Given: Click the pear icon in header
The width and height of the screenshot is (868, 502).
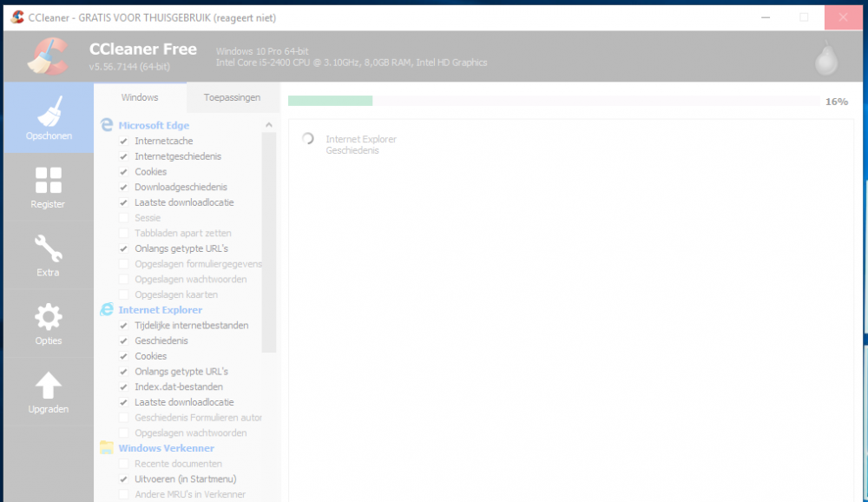Looking at the screenshot, I should [x=826, y=57].
